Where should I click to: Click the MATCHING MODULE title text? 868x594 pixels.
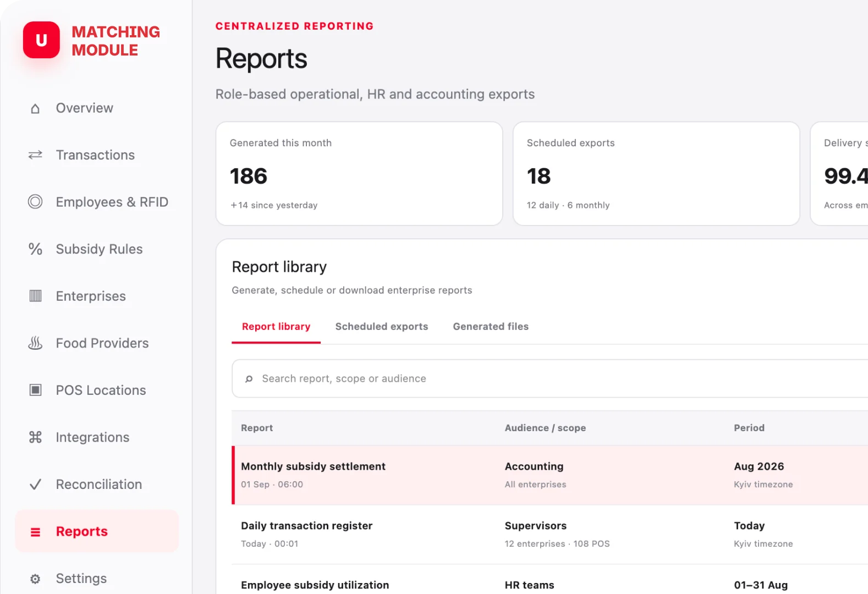[x=116, y=41]
